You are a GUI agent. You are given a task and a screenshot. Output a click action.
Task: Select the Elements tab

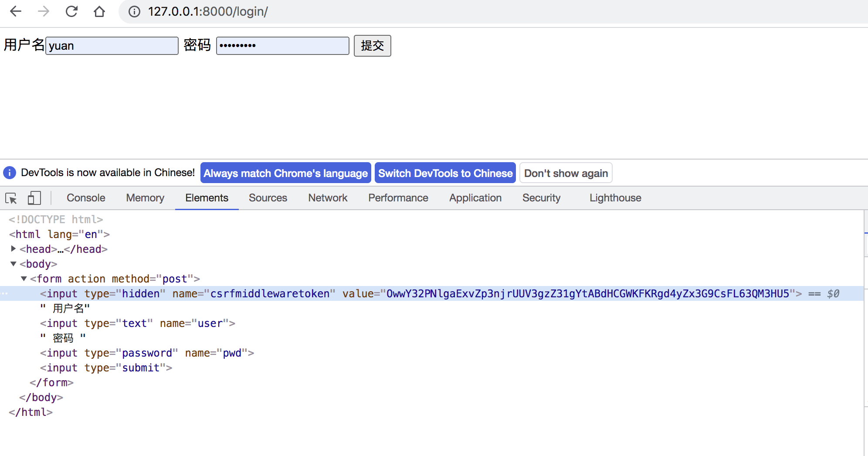coord(207,198)
